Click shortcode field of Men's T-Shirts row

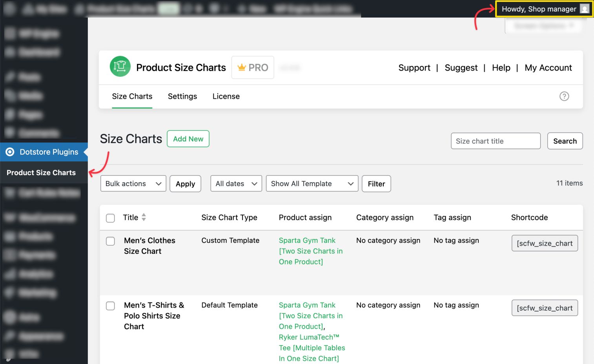[x=545, y=308]
